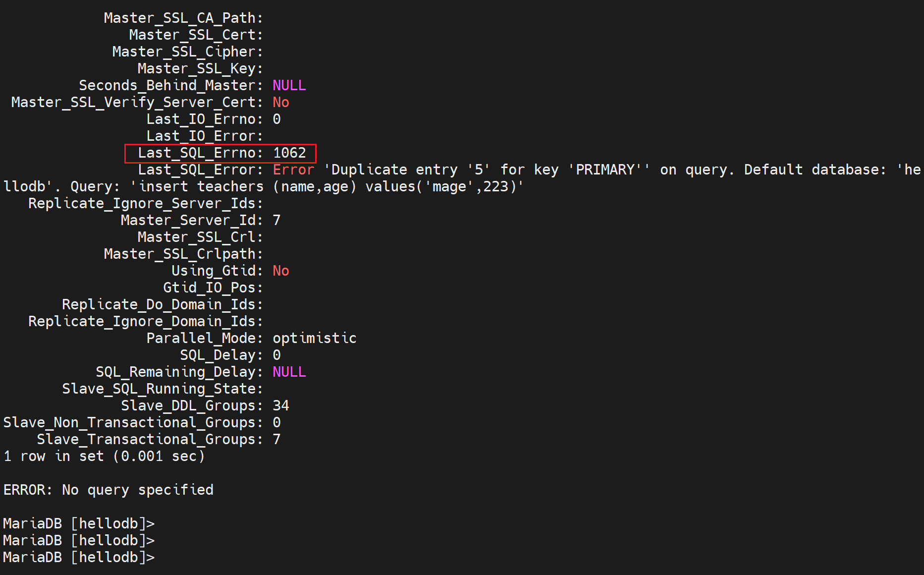Click the Replicate_Ignore_Server_Ids label
Screen dimensions: 924x575
pos(145,203)
